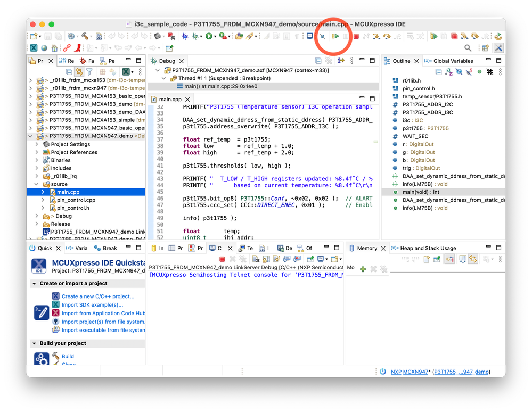Viewport: 532px width, 412px height.
Task: Click the Instruction Stepping Mode icon in the Debug view
Action: pyautogui.click(x=341, y=61)
